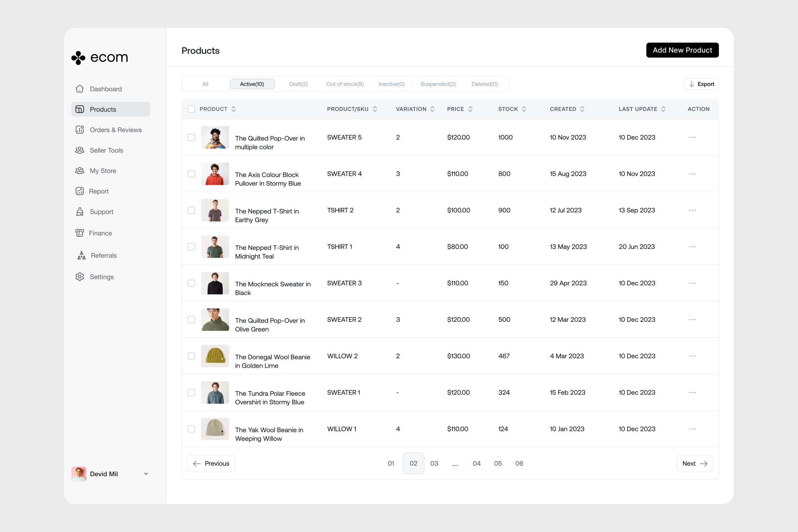Open the Out of stock(8) tab
798x532 pixels.
345,84
